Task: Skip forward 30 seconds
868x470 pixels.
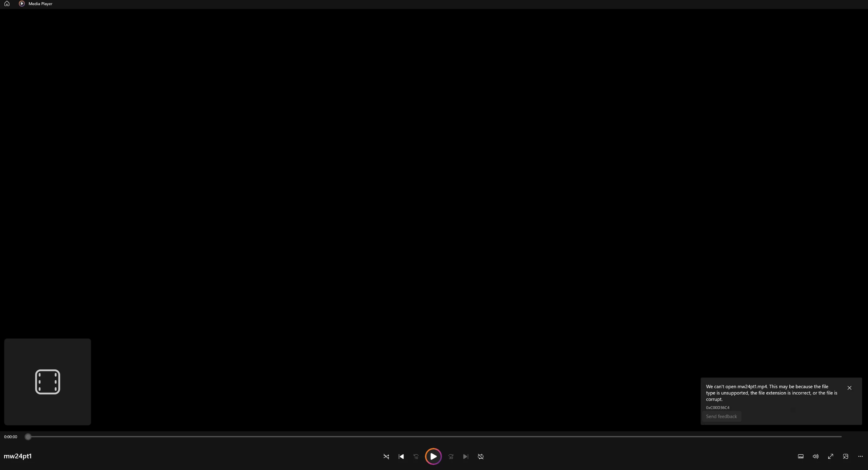Action: 451,456
